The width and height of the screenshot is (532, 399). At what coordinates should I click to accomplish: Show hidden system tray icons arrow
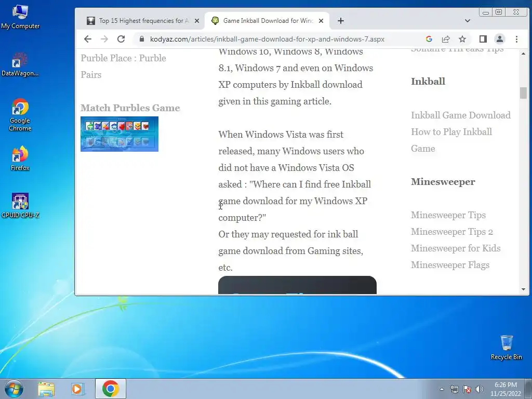(442, 389)
